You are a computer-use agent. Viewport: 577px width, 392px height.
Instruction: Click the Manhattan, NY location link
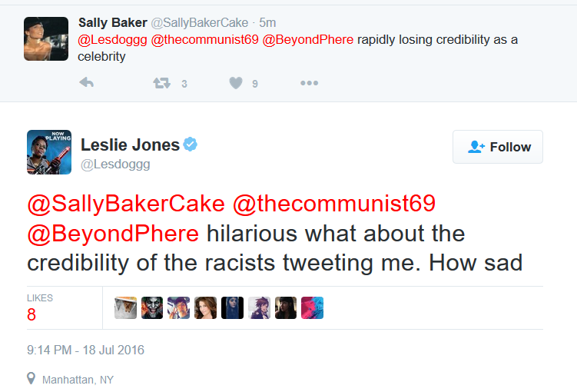coord(78,380)
